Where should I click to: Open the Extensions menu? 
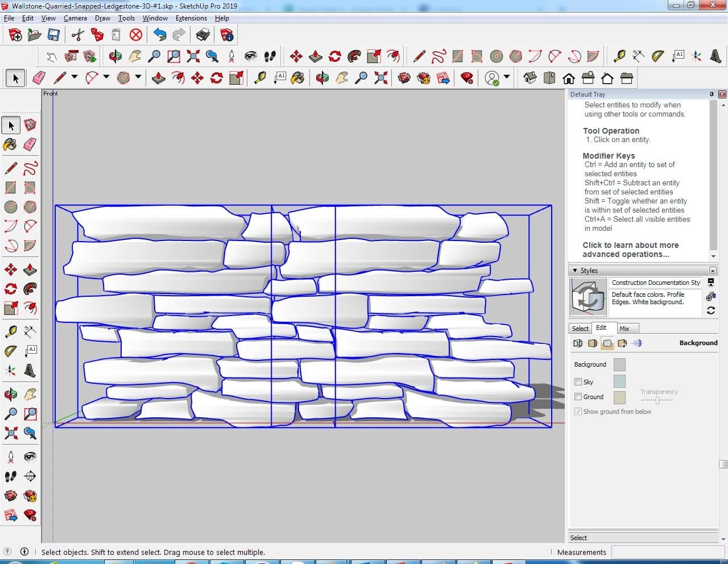[191, 18]
